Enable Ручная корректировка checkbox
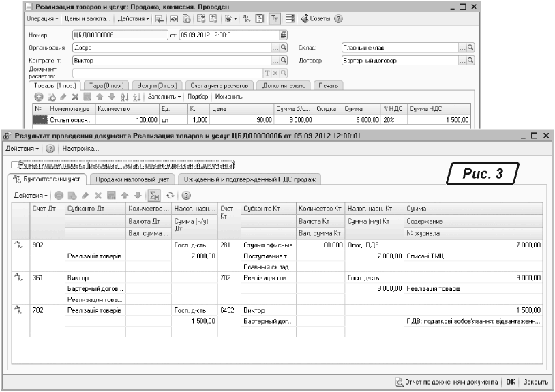Image resolution: width=555 pixels, height=392 pixels. [x=15, y=165]
